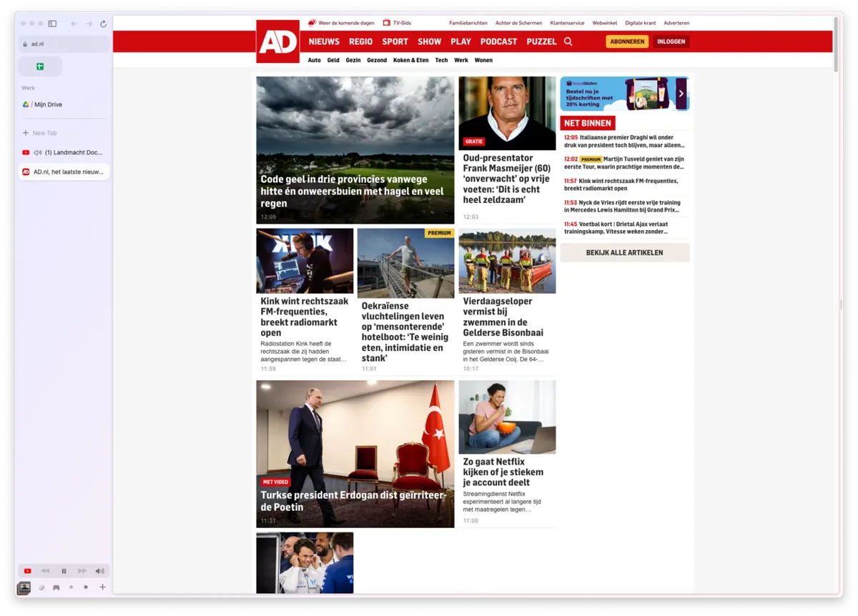Click the YouTube icon in media player

point(27,571)
